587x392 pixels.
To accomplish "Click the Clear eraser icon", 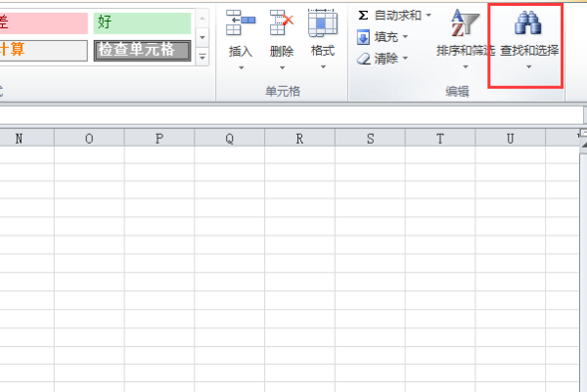I will pos(364,59).
